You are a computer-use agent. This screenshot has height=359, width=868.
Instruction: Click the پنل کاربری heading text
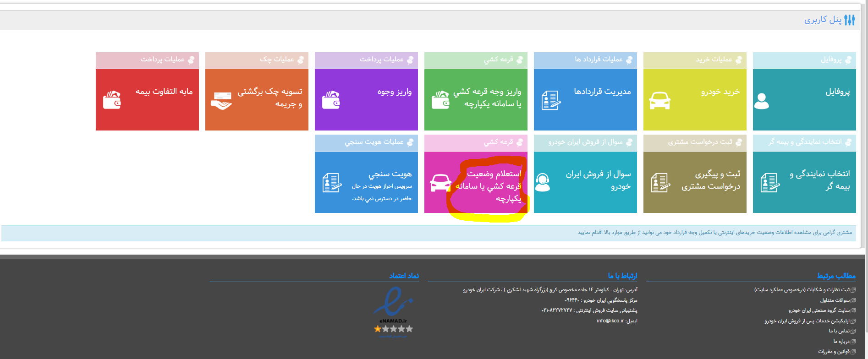pyautogui.click(x=823, y=20)
